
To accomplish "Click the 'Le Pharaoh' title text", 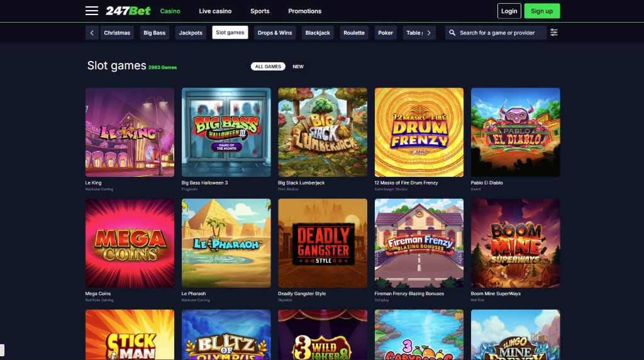I will tap(194, 294).
